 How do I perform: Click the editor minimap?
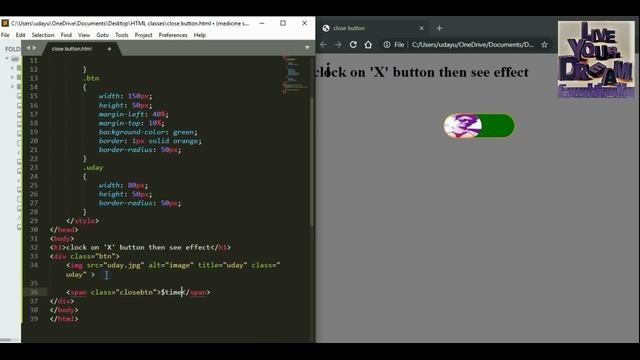(x=295, y=76)
